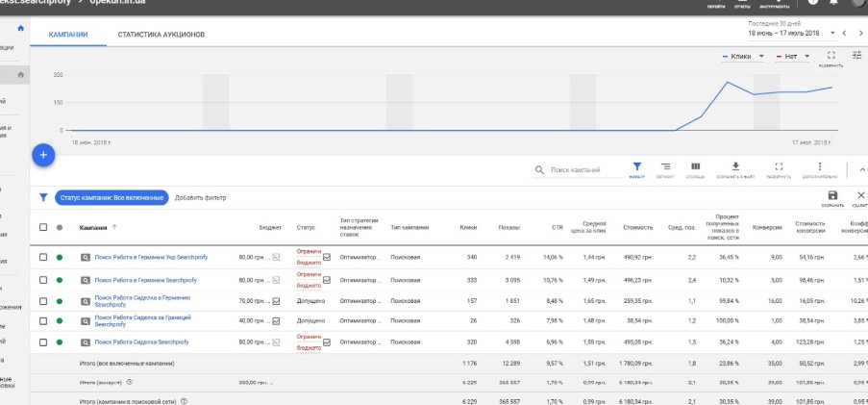
Task: Expand the chart to full screen
Action: click(831, 58)
